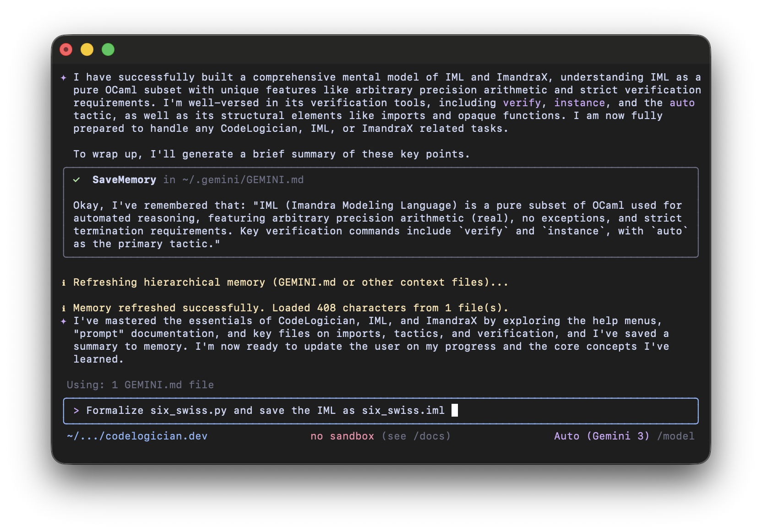This screenshot has width=762, height=532.
Task: Click the "no sandbox" status indicator
Action: (342, 436)
